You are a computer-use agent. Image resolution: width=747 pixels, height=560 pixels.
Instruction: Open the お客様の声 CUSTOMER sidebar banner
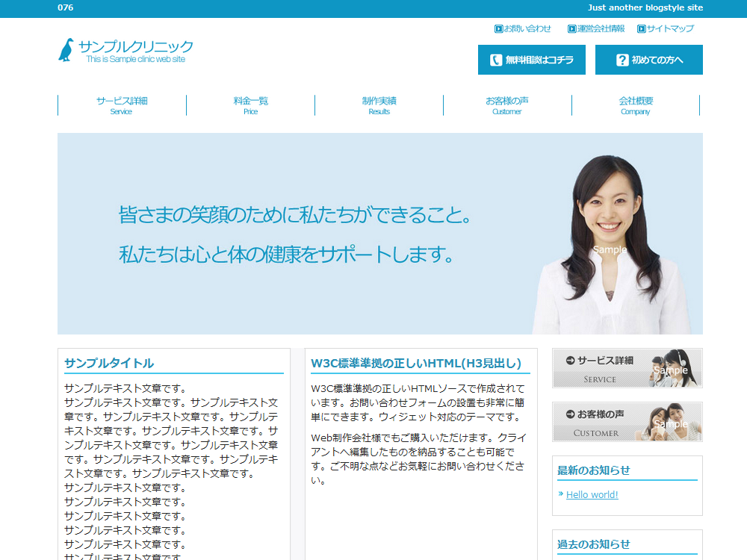click(627, 422)
